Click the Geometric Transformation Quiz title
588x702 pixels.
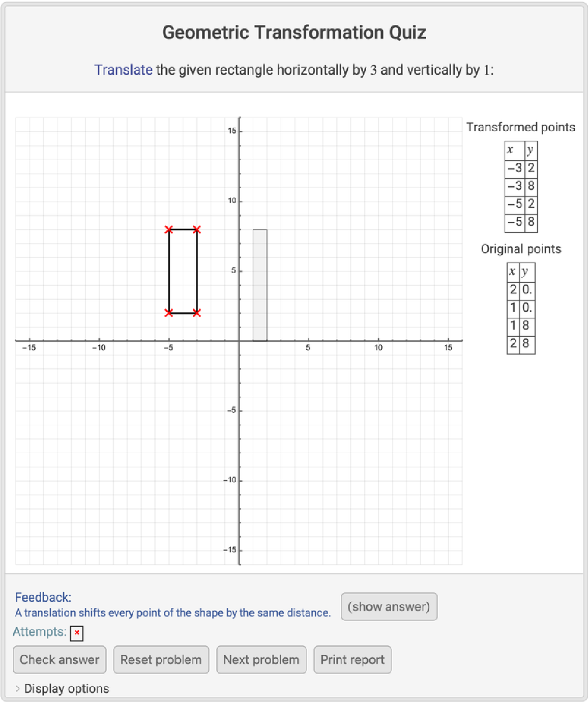pos(294,33)
